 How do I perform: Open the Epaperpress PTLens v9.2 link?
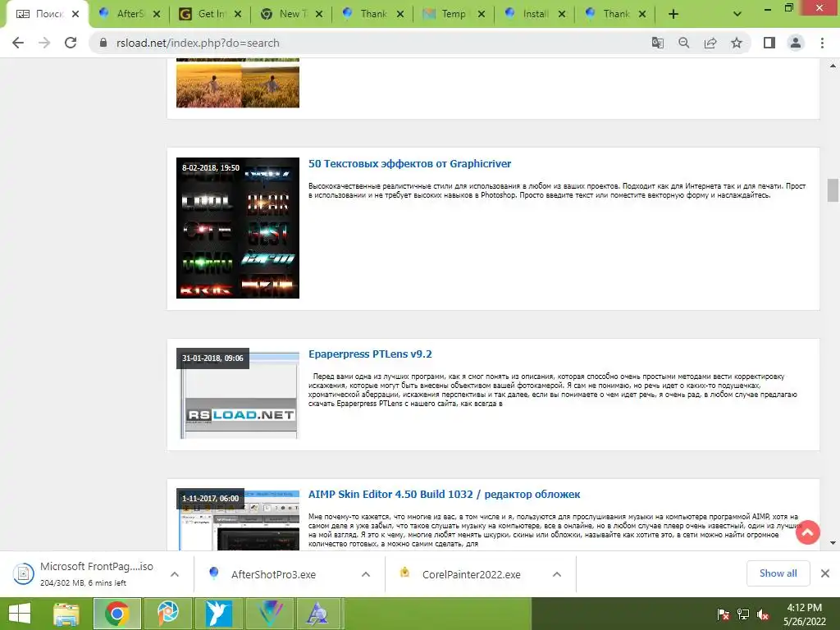(x=370, y=354)
